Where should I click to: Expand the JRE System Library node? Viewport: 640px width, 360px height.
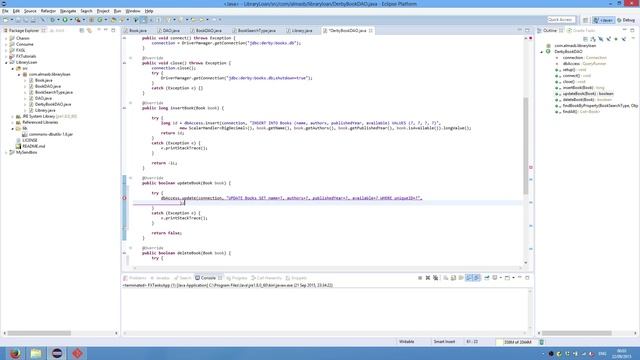coord(12,116)
